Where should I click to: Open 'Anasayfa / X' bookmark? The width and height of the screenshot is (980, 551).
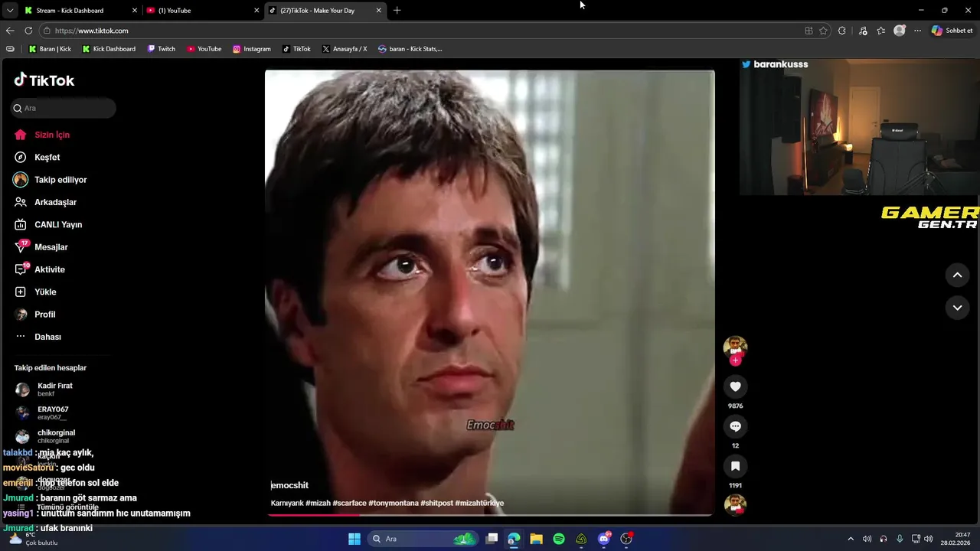[345, 49]
